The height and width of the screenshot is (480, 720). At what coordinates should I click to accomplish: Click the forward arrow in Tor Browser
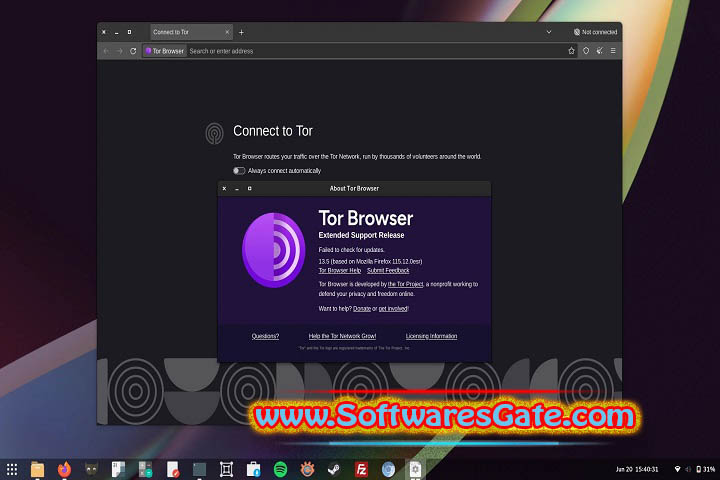pos(119,51)
